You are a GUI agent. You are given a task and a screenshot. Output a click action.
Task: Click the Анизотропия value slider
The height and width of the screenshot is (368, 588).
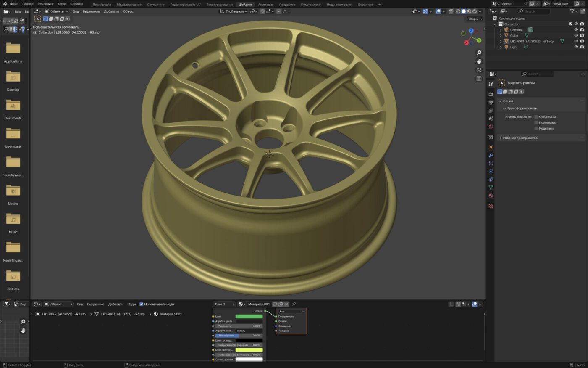tap(239, 335)
